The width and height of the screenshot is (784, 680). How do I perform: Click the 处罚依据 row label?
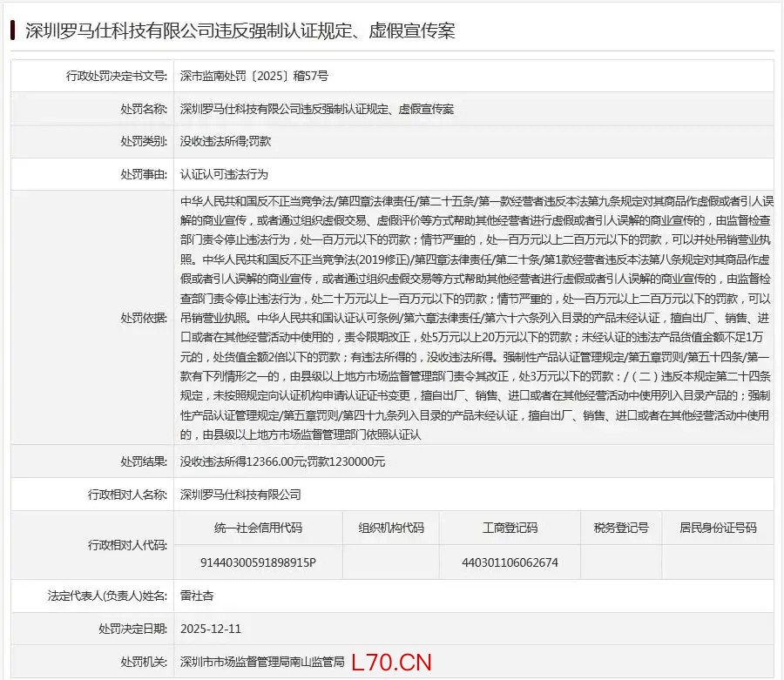(143, 318)
